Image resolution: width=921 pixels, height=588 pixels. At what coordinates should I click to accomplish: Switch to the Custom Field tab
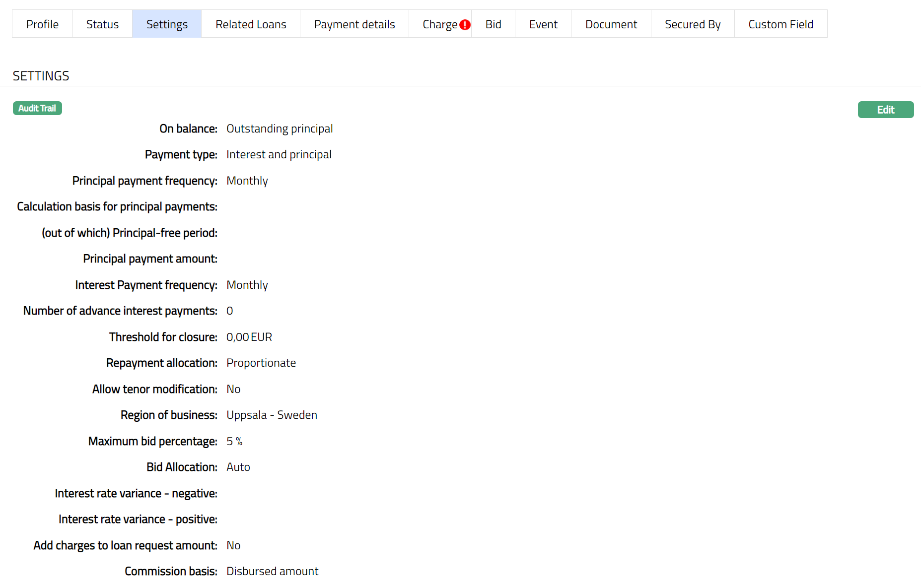coord(780,24)
